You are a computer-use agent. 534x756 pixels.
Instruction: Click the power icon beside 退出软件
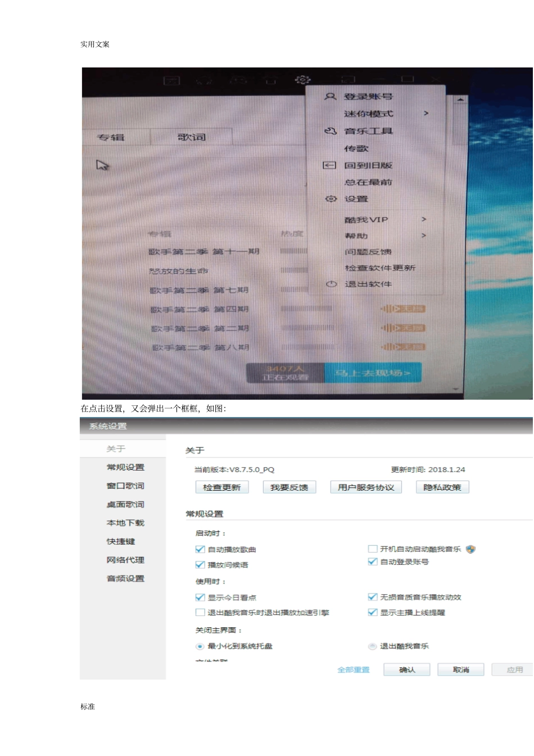click(331, 284)
